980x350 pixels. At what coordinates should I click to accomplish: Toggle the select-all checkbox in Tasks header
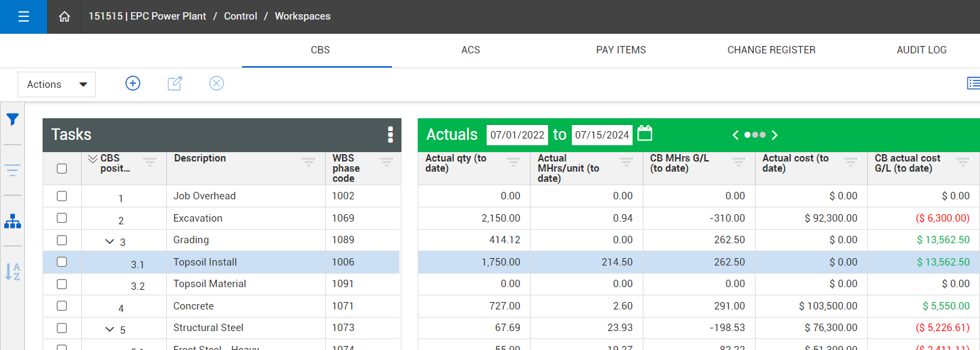coord(62,168)
